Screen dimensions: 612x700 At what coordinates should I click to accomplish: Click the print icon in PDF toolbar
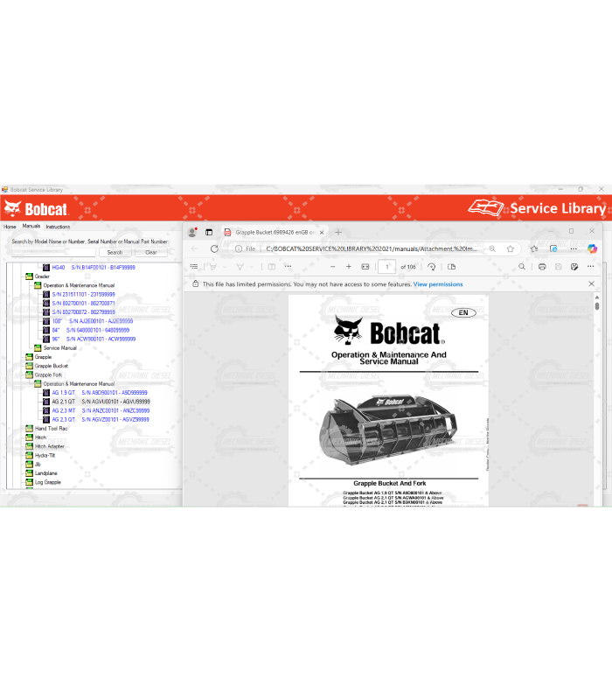pyautogui.click(x=542, y=267)
